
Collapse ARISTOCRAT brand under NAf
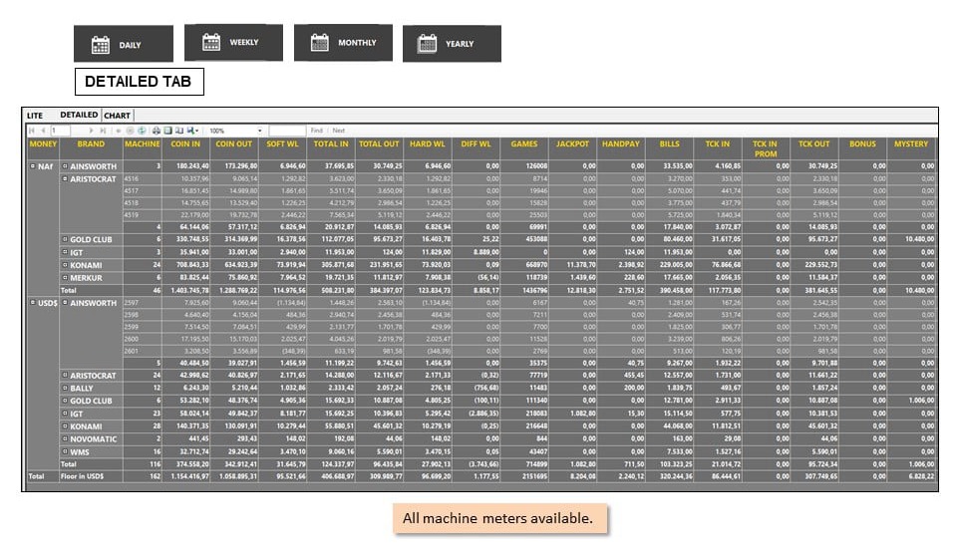coord(65,178)
